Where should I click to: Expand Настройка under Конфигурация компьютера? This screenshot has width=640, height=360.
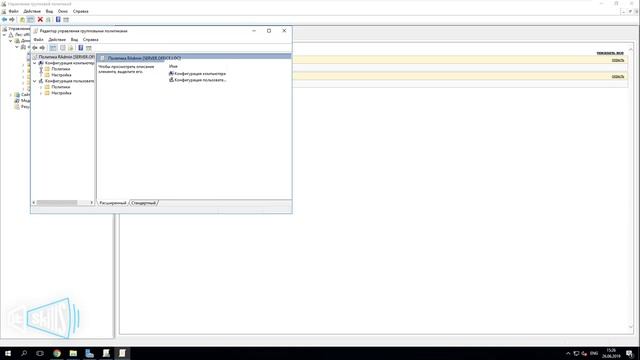click(41, 75)
